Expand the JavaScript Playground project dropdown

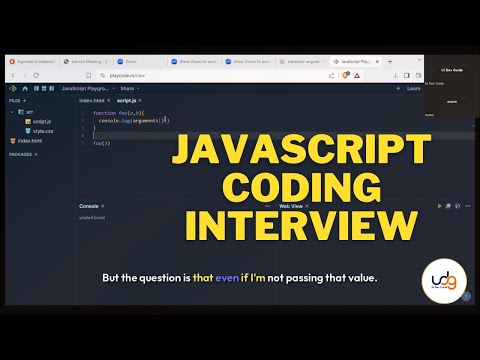[x=114, y=88]
